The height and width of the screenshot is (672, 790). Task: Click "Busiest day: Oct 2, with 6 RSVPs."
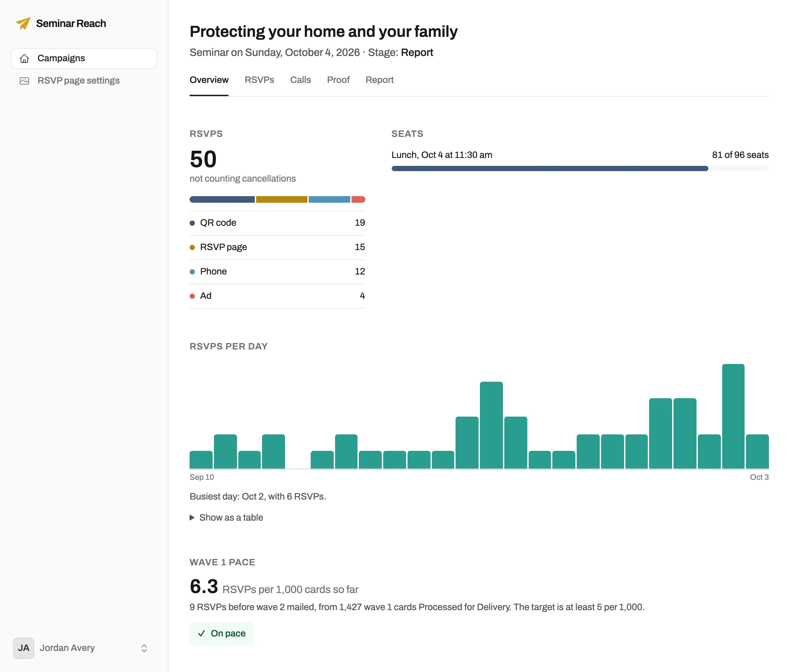point(258,496)
